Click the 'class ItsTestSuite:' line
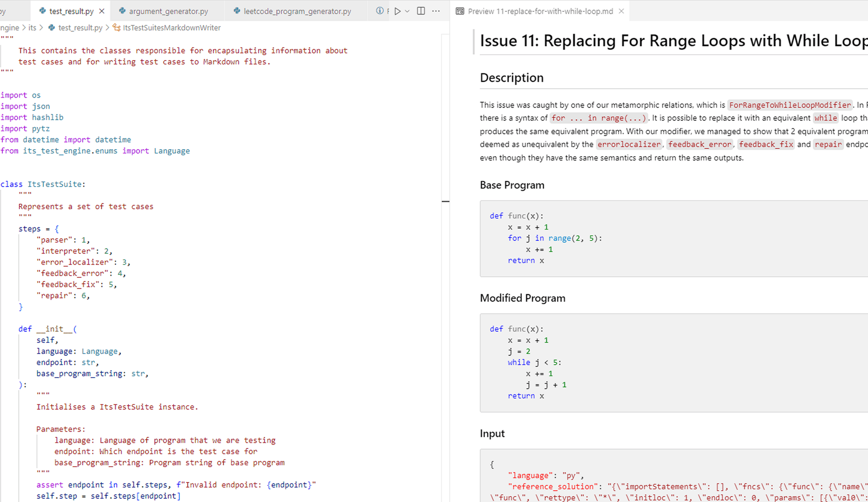 [43, 184]
